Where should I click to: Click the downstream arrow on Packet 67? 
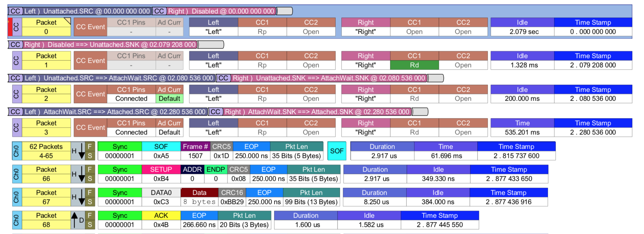[x=81, y=197]
